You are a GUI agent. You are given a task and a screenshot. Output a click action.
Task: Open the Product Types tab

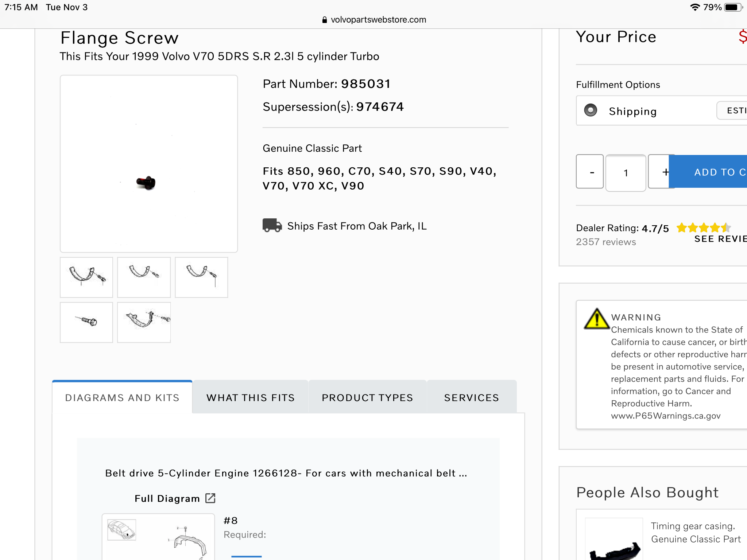367,397
